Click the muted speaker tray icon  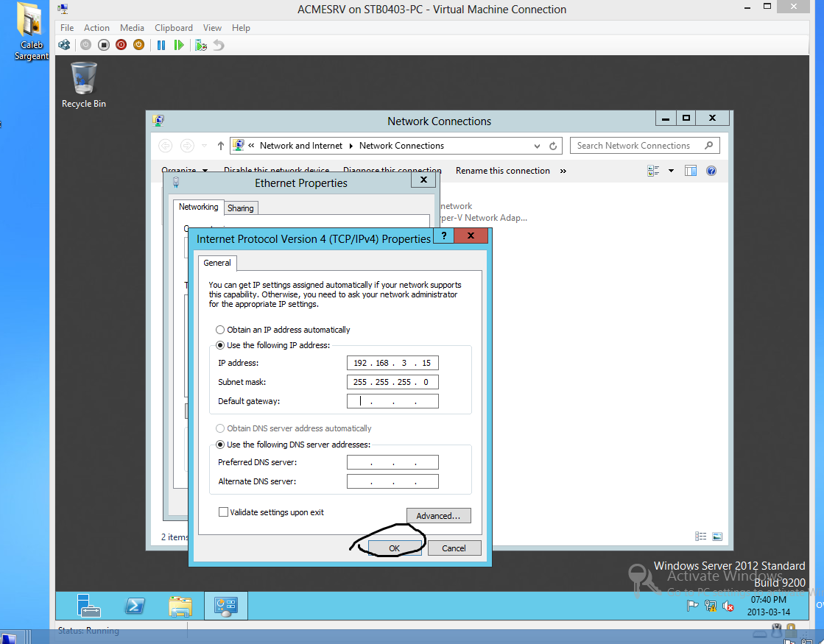pos(728,606)
